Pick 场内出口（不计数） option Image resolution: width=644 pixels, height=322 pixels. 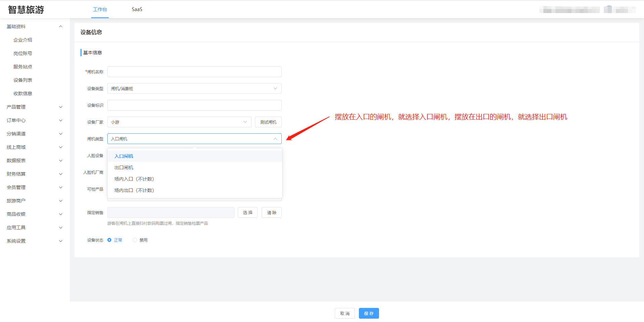pyautogui.click(x=134, y=190)
